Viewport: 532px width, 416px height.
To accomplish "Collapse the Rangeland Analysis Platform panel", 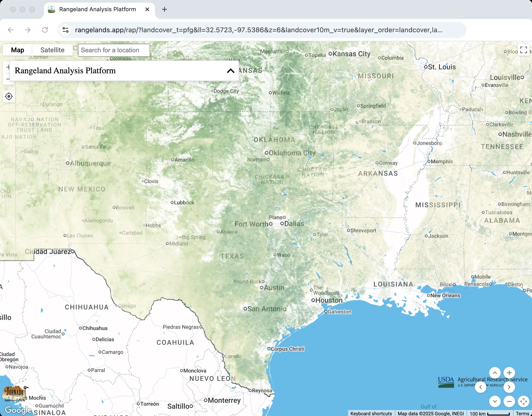I will pos(230,71).
